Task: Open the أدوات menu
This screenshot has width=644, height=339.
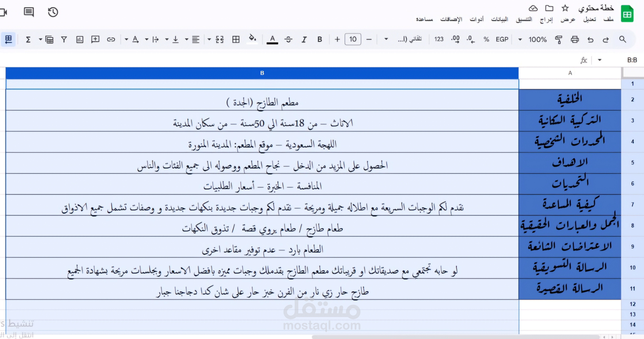Action: point(476,19)
